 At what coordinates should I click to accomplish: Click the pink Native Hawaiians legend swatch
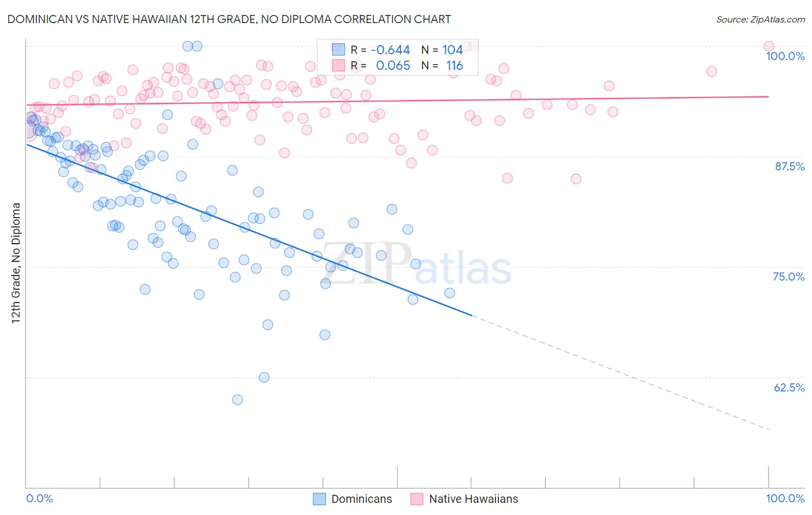(417, 499)
